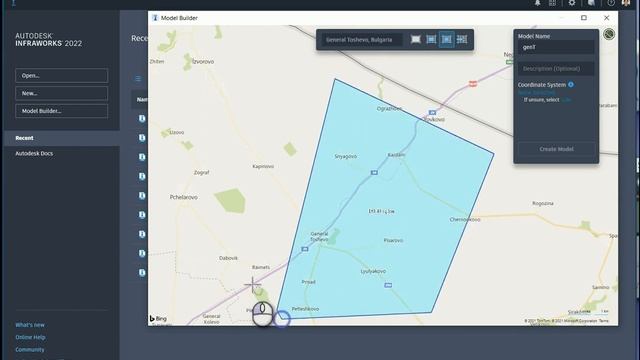Image resolution: width=640 pixels, height=360 pixels.
Task: Click the General Toshevo, Bulgaria search box
Action: pyautogui.click(x=362, y=40)
